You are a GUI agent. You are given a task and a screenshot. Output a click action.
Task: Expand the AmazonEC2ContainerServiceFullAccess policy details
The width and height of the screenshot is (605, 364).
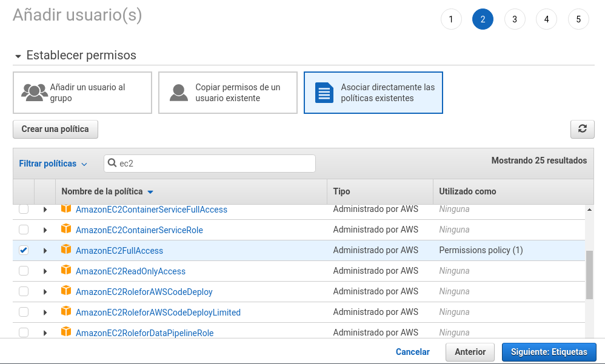point(45,210)
